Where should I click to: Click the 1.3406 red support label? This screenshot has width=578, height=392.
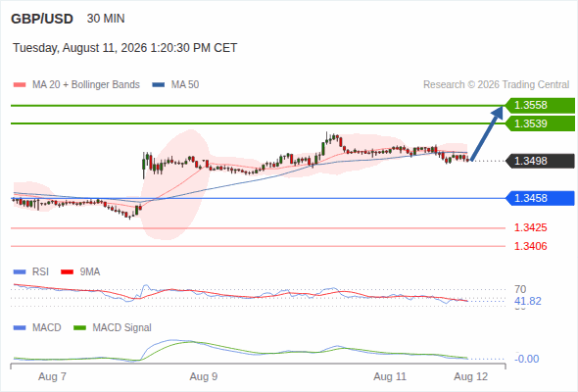[x=530, y=246]
